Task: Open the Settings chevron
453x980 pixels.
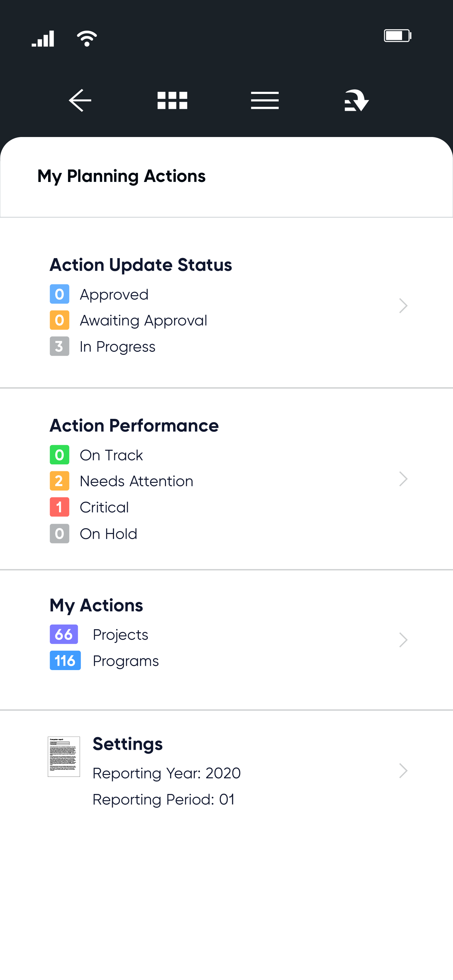Action: tap(403, 771)
